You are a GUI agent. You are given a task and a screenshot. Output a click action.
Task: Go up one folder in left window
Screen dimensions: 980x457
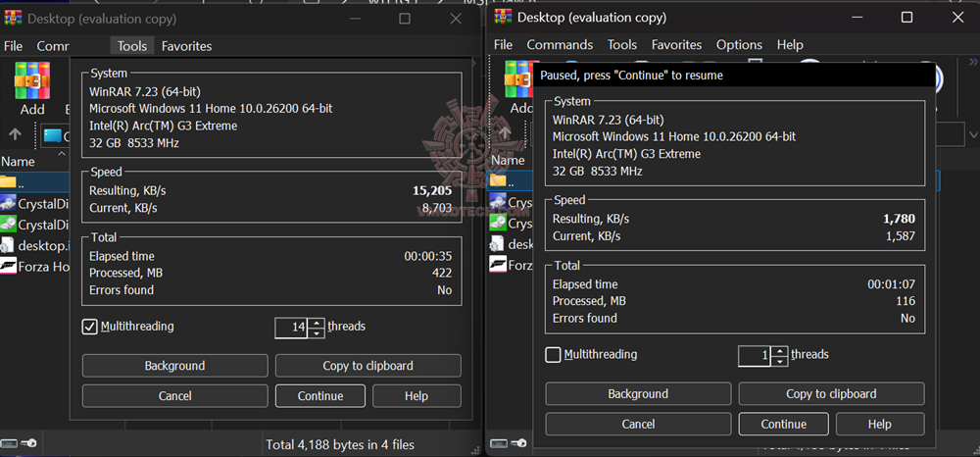(16, 134)
